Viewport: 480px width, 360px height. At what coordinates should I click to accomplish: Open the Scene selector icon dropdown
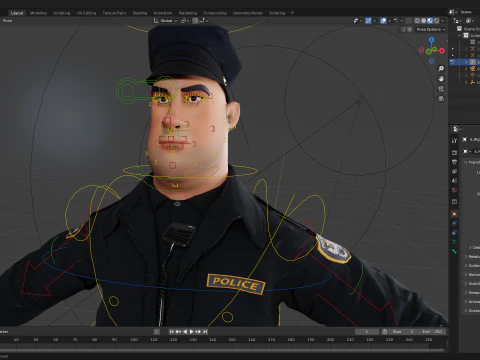(x=453, y=12)
